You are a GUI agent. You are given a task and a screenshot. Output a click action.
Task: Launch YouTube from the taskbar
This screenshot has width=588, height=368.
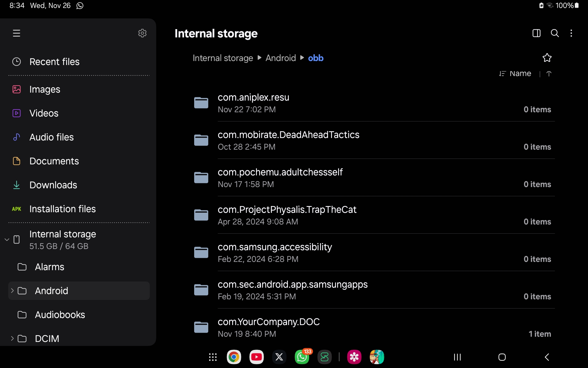click(x=256, y=357)
